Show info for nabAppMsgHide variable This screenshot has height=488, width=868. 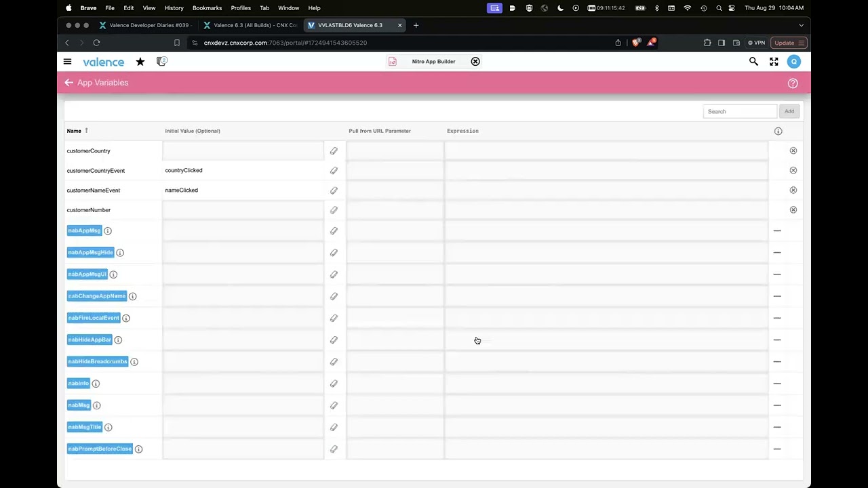click(x=120, y=253)
